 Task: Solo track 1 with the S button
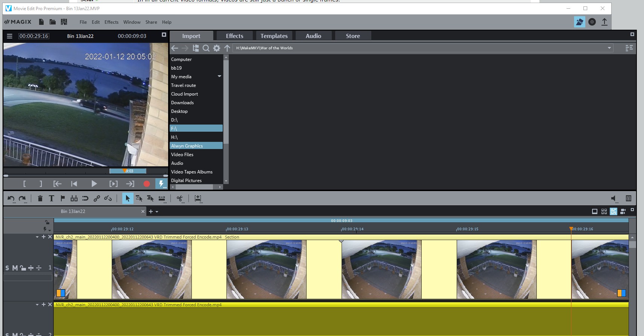(7, 268)
